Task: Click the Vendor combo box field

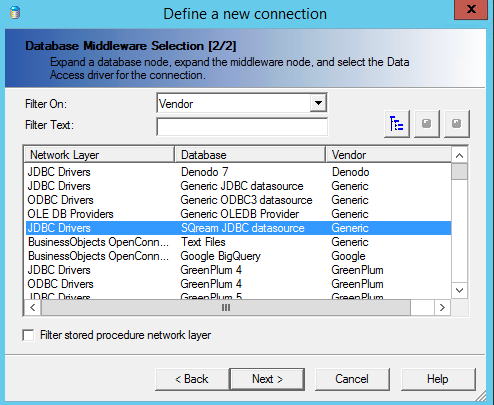Action: tap(242, 103)
